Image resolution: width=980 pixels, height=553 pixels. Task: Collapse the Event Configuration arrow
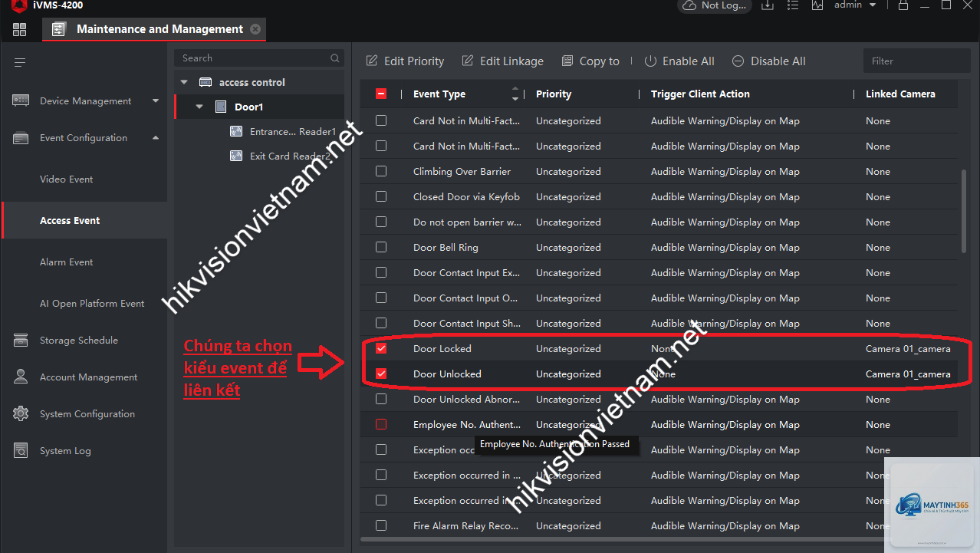point(156,138)
